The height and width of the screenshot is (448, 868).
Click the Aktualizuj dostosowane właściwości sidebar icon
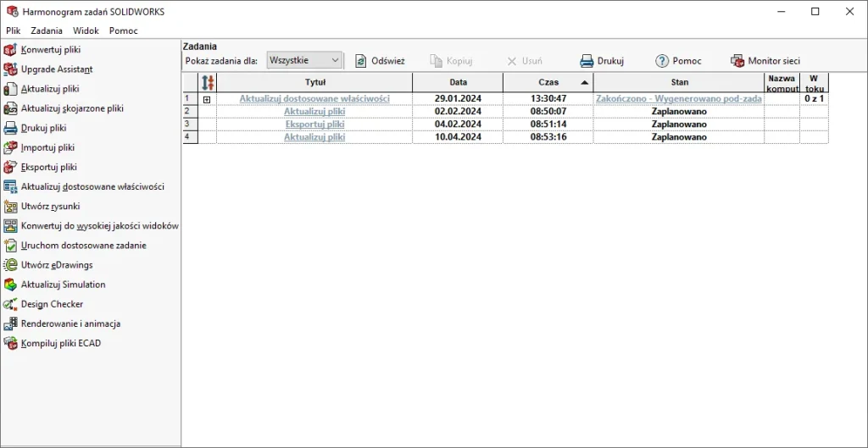pos(9,187)
